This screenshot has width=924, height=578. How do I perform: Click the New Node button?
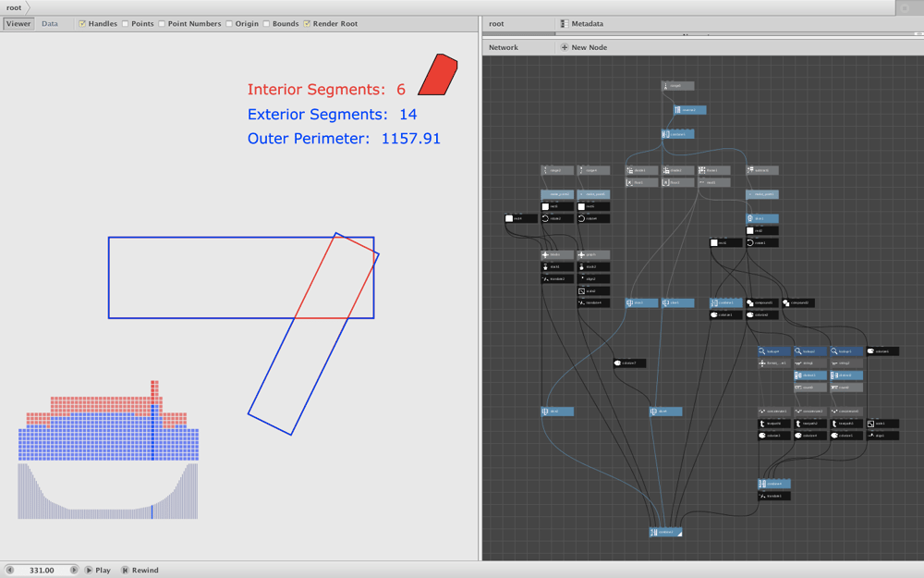pos(583,47)
